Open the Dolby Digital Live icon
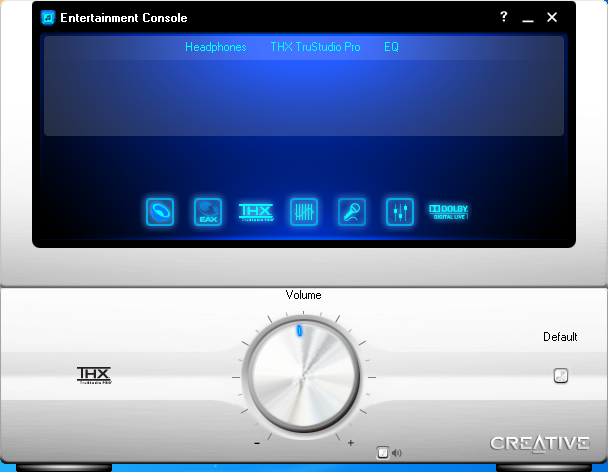 pos(448,212)
